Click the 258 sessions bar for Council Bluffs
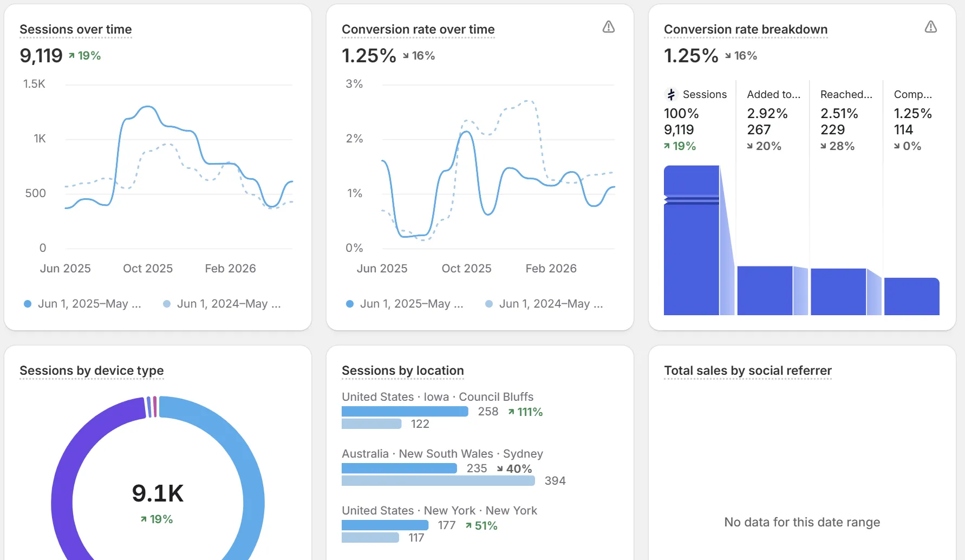Screen dimensions: 965x560 [x=405, y=412]
